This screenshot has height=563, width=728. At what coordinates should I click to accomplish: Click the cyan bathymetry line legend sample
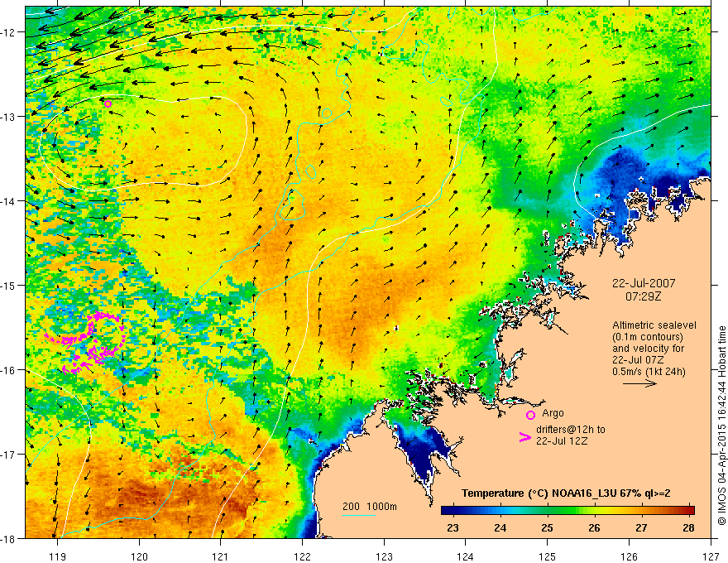[x=359, y=515]
